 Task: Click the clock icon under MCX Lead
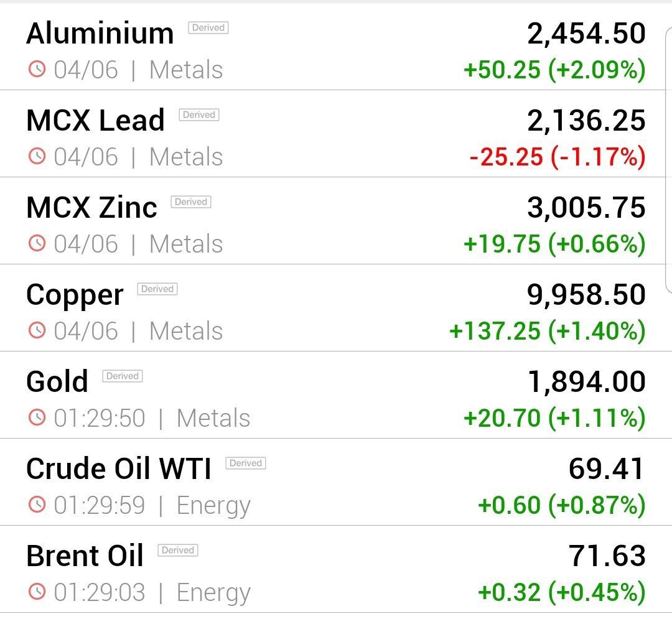37,156
